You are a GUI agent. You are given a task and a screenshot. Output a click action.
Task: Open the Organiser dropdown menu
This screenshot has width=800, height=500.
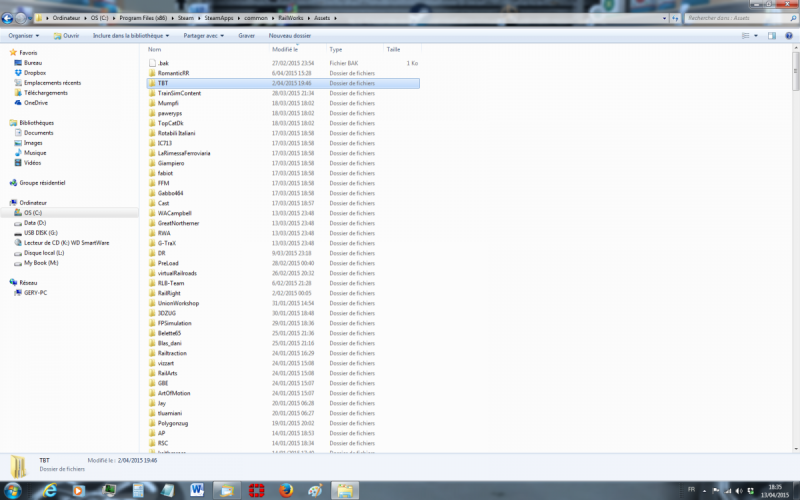click(x=23, y=36)
